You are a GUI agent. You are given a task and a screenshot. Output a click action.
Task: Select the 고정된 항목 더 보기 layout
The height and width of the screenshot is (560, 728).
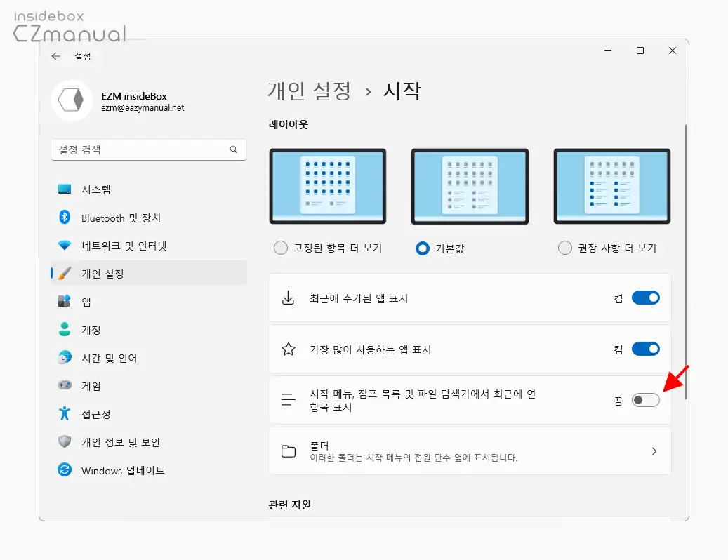click(280, 248)
